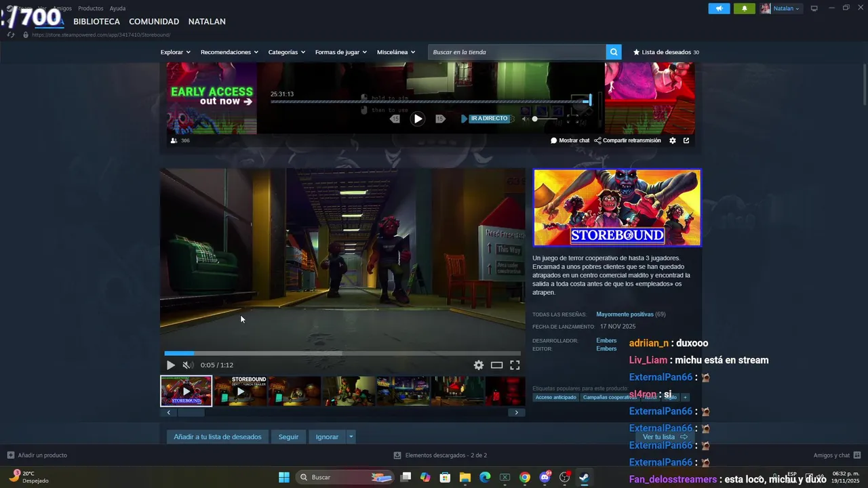Image resolution: width=868 pixels, height=488 pixels.
Task: Open the COMUNIDAD tab
Action: click(154, 22)
